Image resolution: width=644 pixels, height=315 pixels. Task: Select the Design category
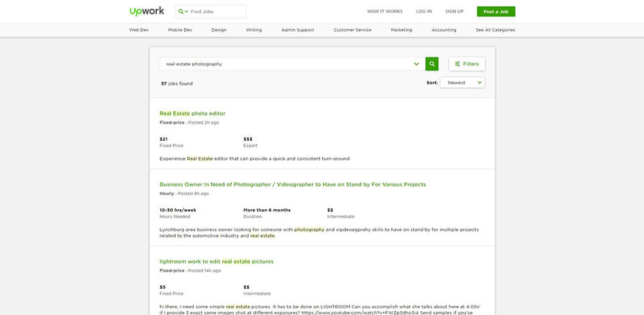pyautogui.click(x=219, y=30)
